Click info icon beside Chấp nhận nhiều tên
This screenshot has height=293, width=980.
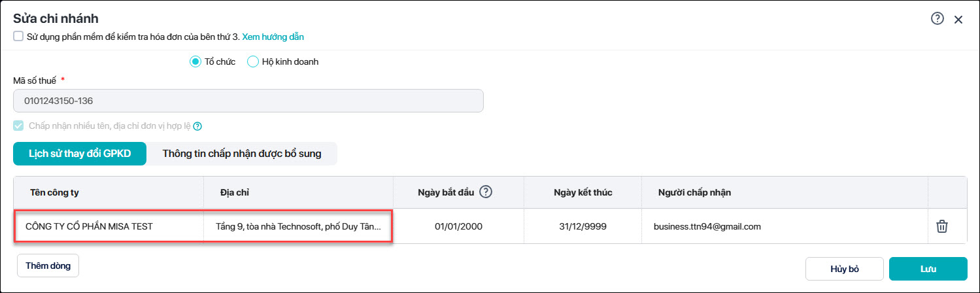tap(197, 126)
